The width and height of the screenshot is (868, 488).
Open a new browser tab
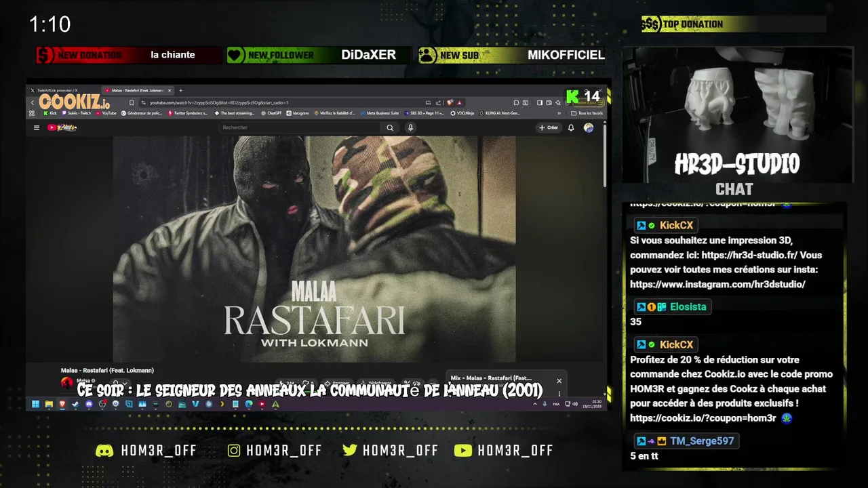(x=180, y=90)
